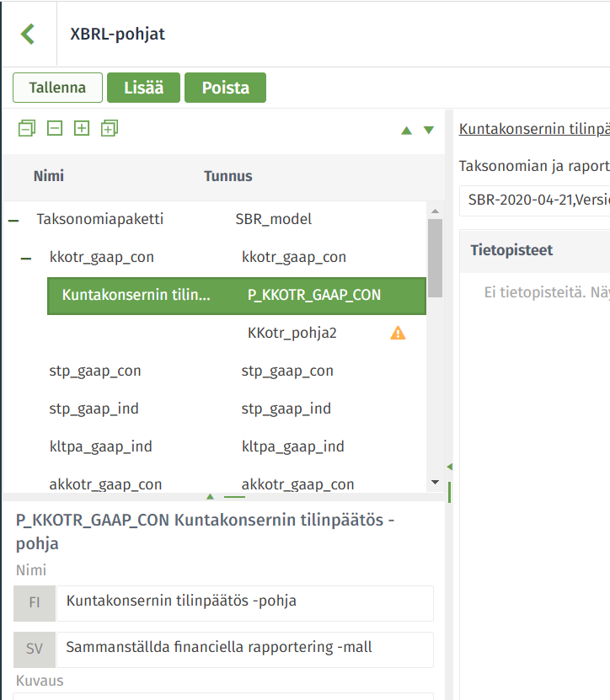Select the stp_gaap_ind tree row
610x700 pixels.
pyautogui.click(x=215, y=409)
